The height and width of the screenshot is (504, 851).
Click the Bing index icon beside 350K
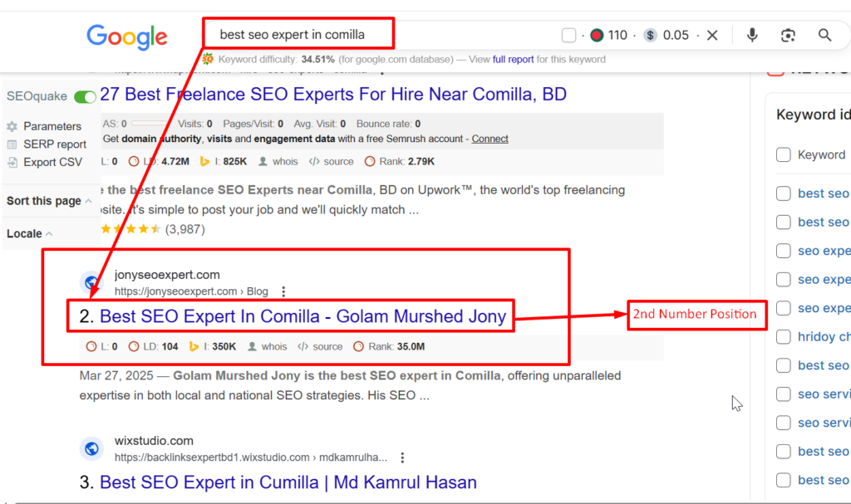point(194,346)
